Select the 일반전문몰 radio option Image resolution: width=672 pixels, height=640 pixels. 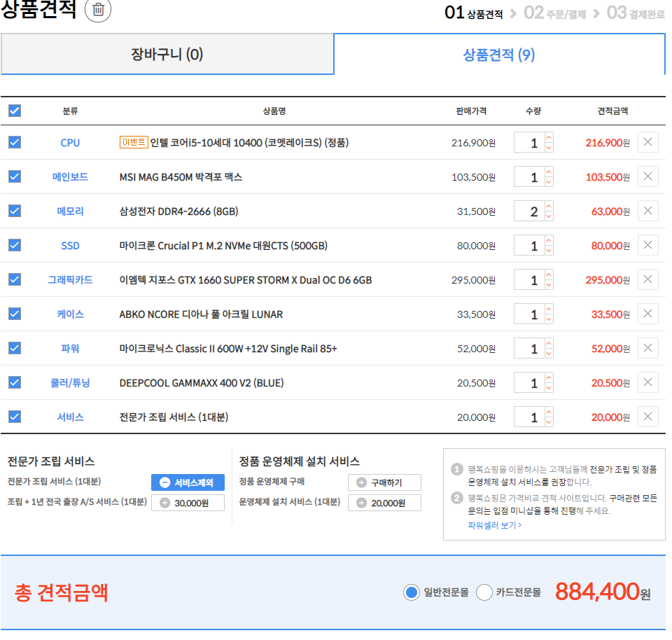coord(412,592)
